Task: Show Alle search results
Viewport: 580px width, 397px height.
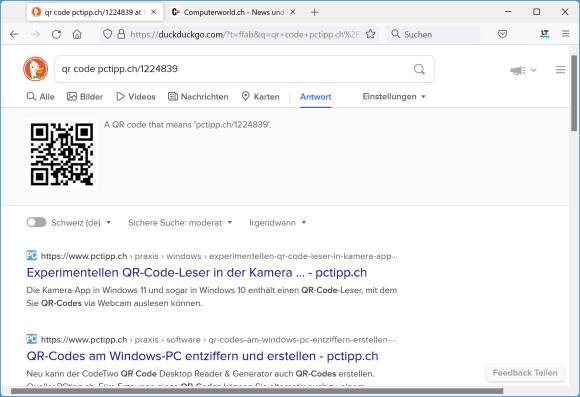Action: 41,97
